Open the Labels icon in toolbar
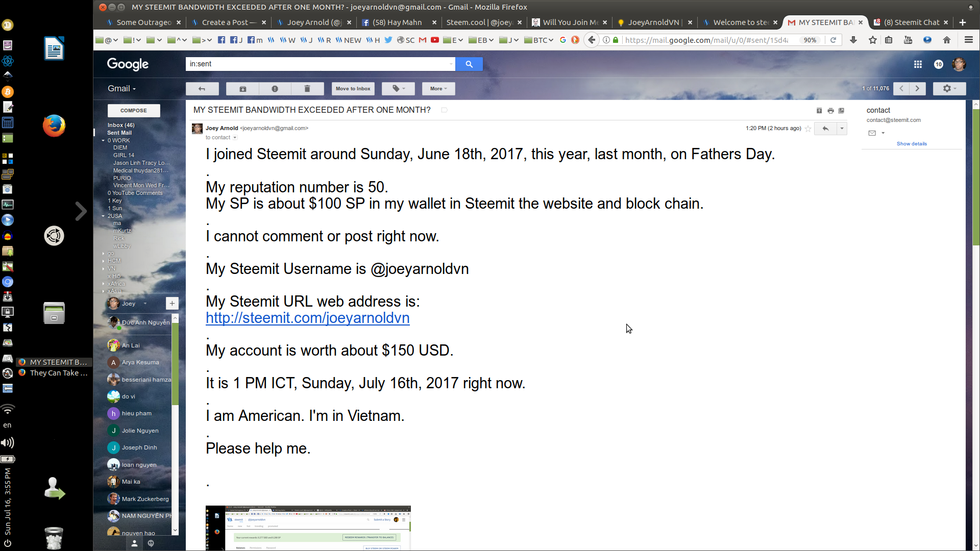The image size is (980, 551). (x=397, y=88)
